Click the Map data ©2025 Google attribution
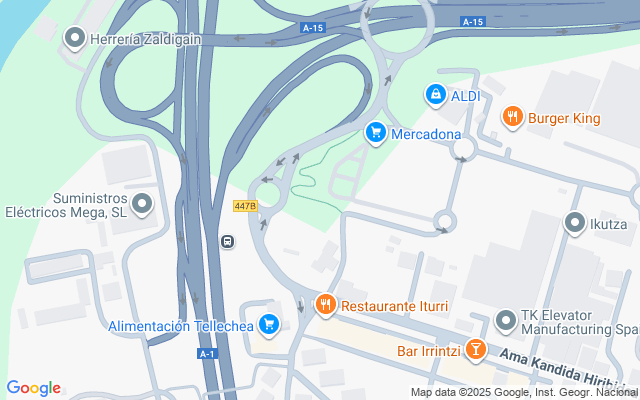The image size is (640, 400). tap(525, 393)
